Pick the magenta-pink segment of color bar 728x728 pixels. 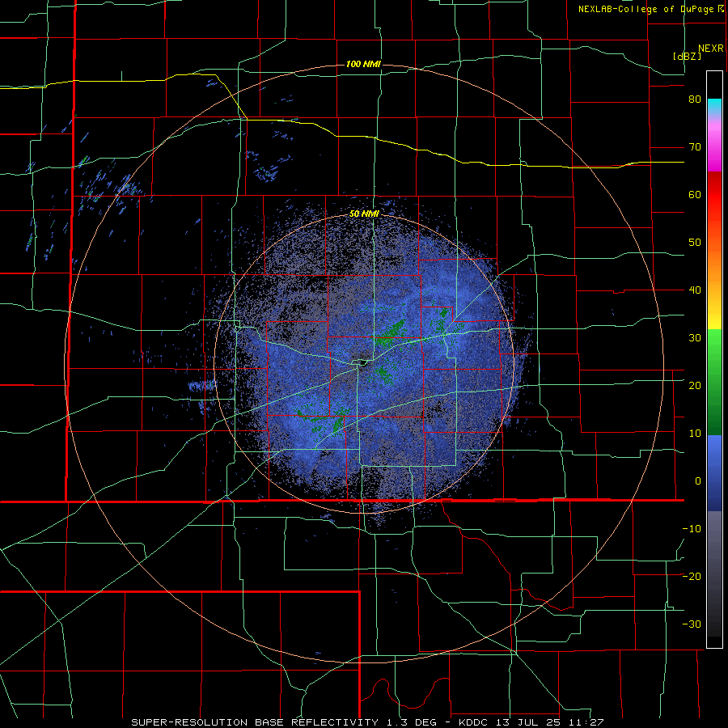[714, 144]
